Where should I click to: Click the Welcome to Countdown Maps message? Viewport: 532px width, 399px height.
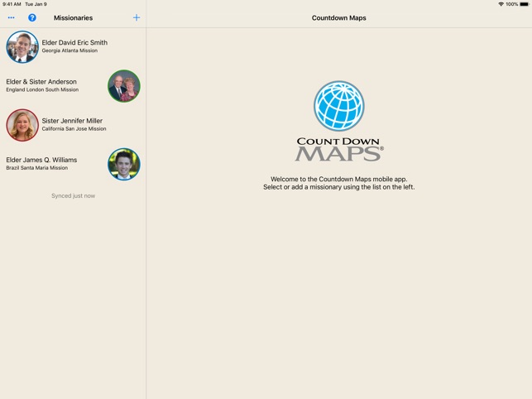(339, 183)
